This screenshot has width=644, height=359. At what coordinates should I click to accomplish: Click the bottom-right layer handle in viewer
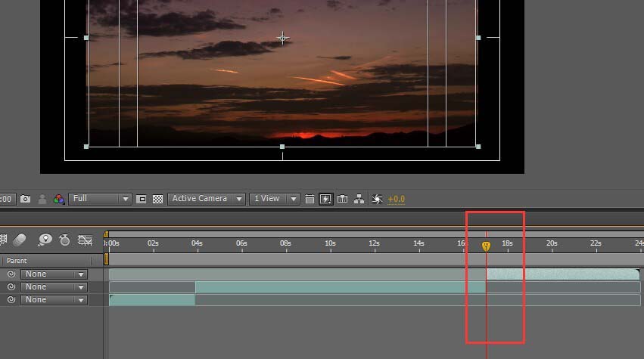point(478,147)
